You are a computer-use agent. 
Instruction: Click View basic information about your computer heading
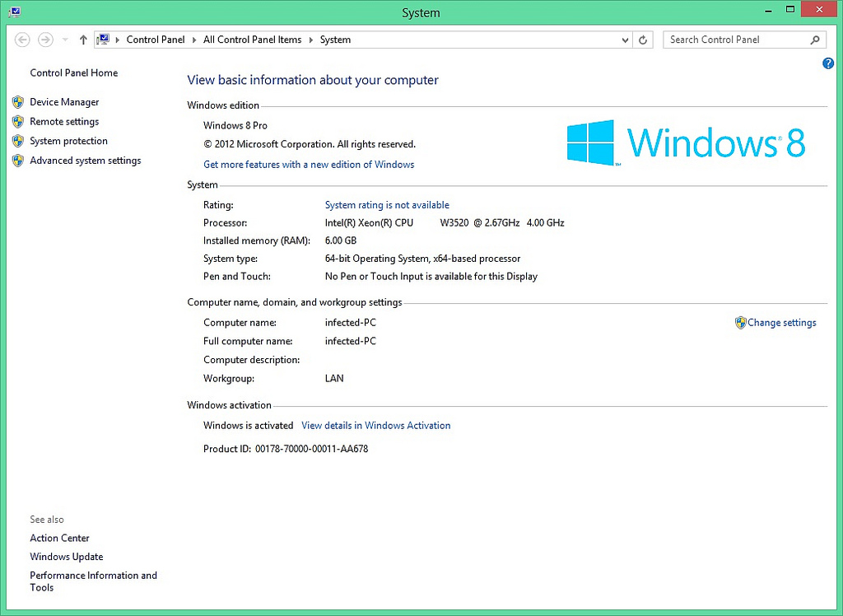point(312,80)
